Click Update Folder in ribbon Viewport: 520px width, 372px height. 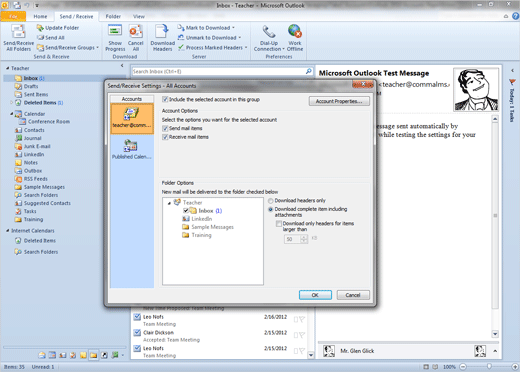coord(58,28)
